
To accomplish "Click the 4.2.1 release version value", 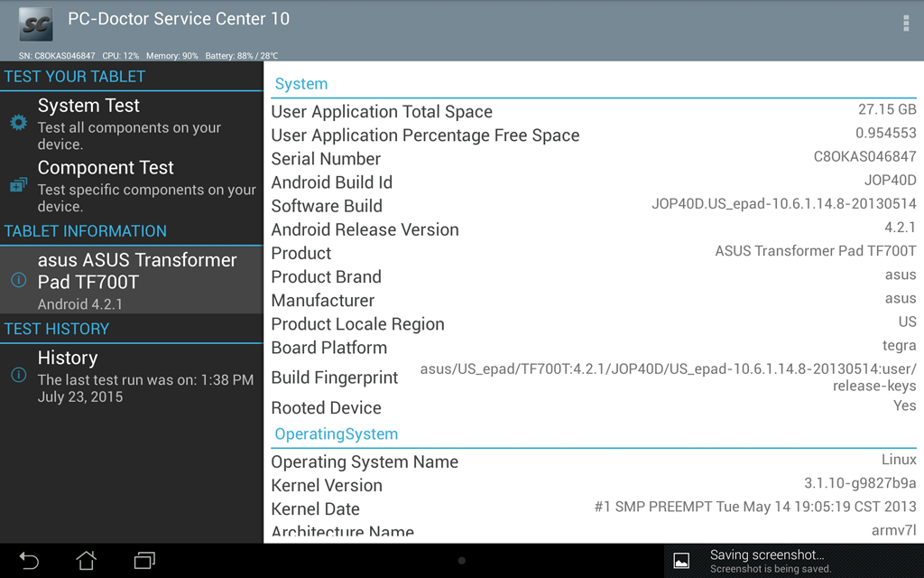I will [x=901, y=227].
